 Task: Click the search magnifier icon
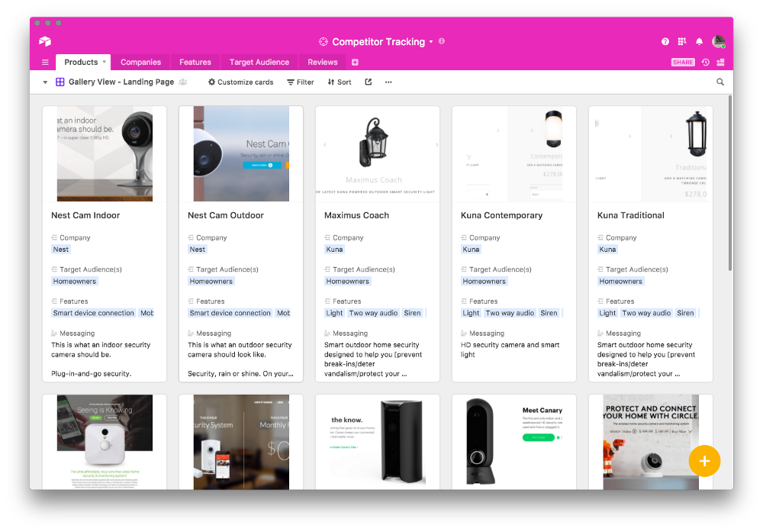click(720, 82)
